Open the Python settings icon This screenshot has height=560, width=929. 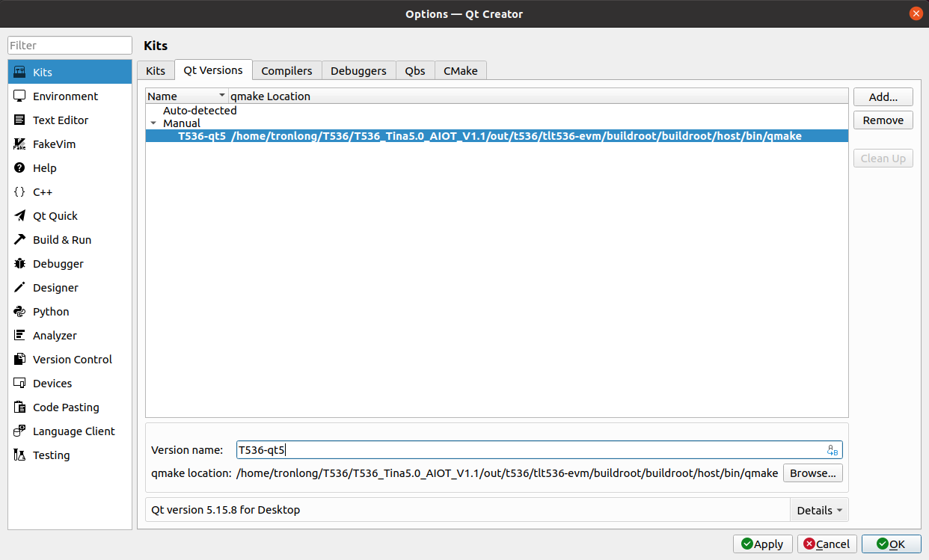point(20,312)
